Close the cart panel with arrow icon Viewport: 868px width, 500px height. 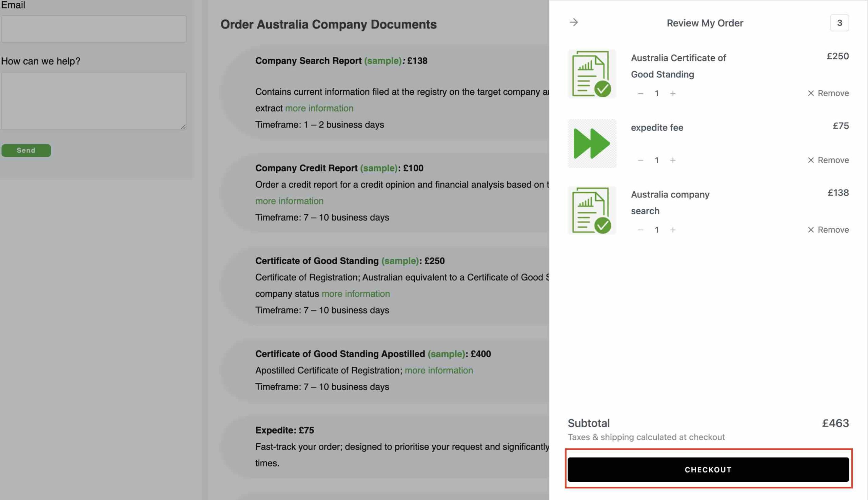[573, 23]
